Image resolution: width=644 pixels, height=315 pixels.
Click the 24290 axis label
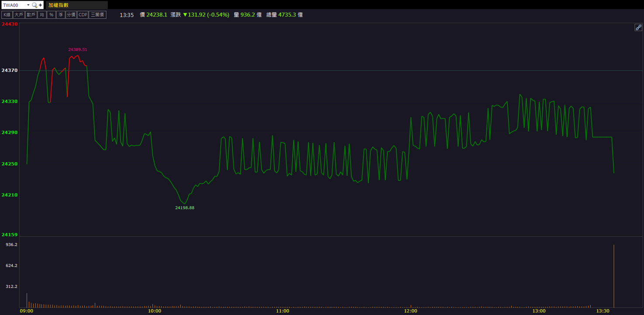(x=10, y=133)
